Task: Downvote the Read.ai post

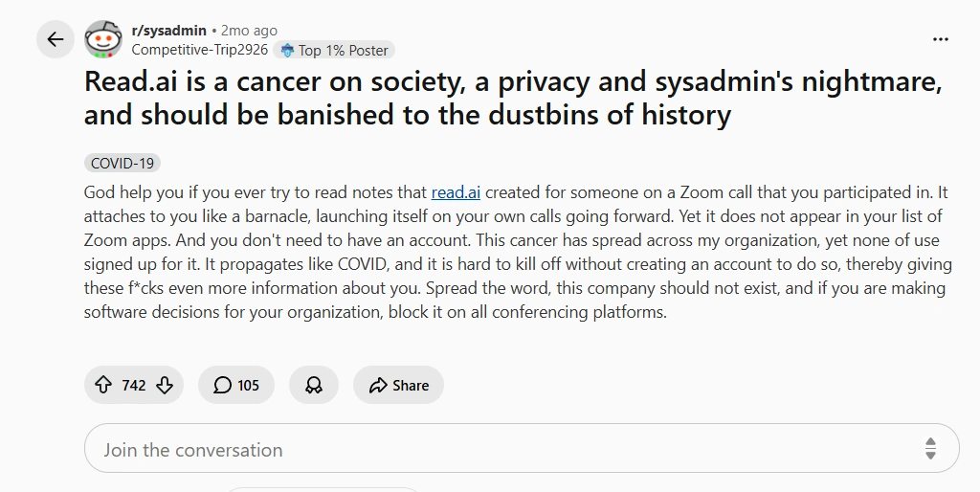Action: (165, 385)
